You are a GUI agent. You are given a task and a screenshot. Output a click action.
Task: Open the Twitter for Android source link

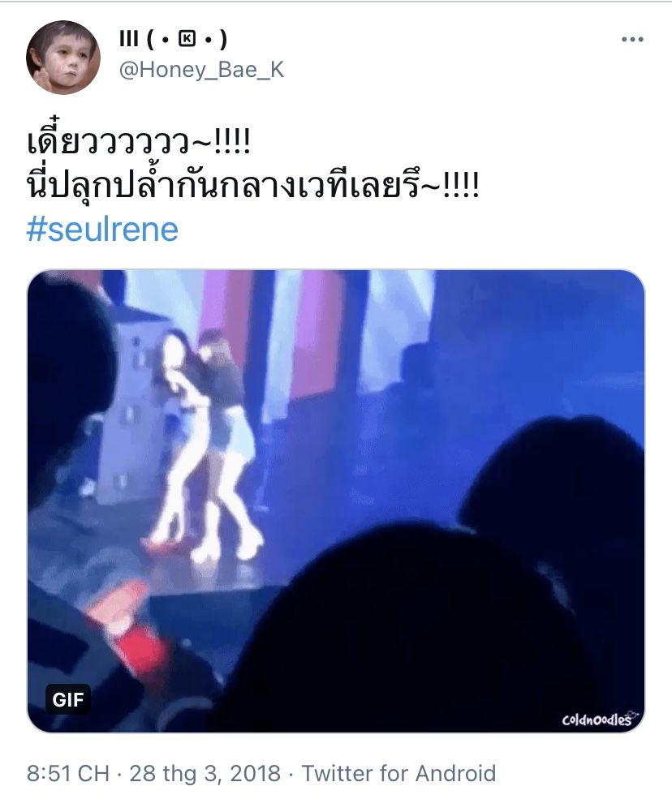pos(398,774)
